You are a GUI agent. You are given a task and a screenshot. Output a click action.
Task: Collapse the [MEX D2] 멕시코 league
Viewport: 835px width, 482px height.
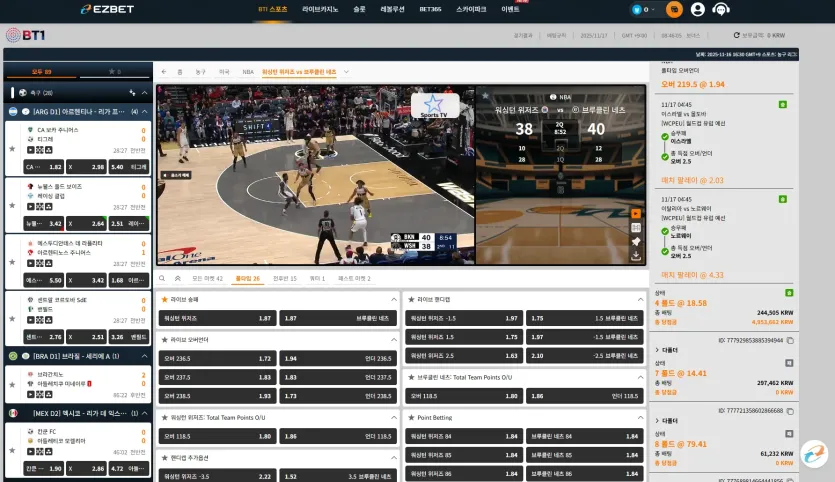click(144, 413)
